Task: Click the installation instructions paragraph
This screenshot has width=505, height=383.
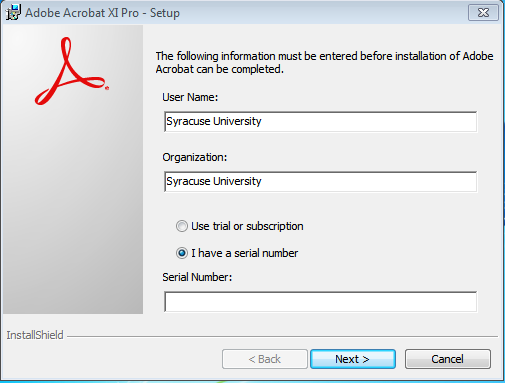Action: pos(324,63)
